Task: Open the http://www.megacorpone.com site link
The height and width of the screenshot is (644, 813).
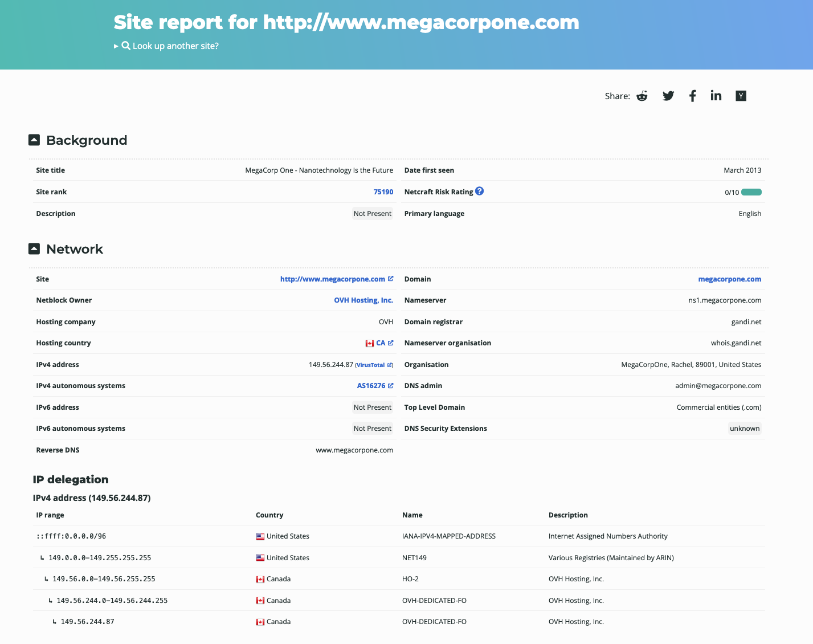Action: point(332,279)
